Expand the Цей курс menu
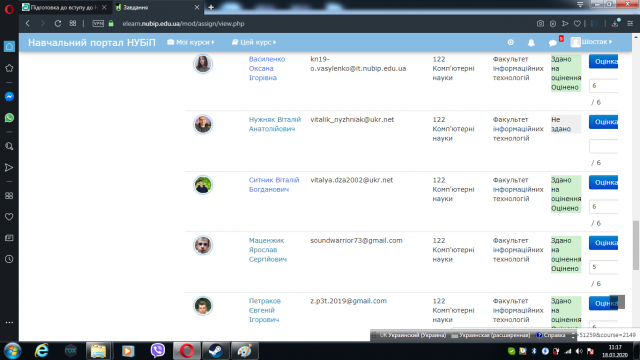Viewport: 640px width, 360px height. tap(253, 42)
